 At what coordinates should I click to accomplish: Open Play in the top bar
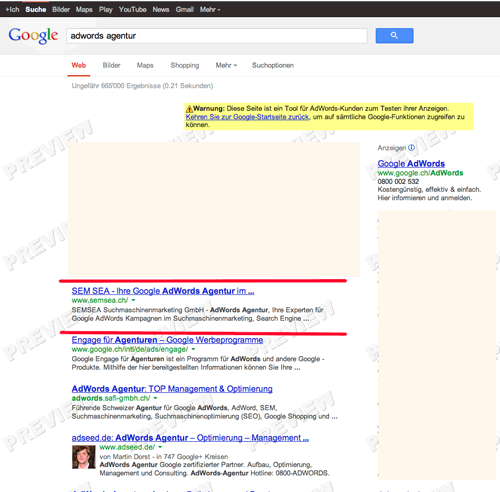pos(106,10)
